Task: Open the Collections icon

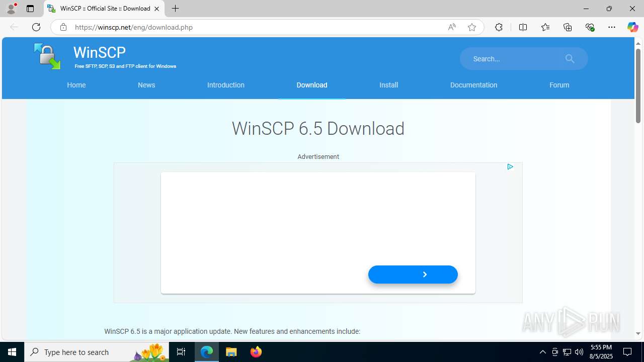Action: click(x=568, y=27)
